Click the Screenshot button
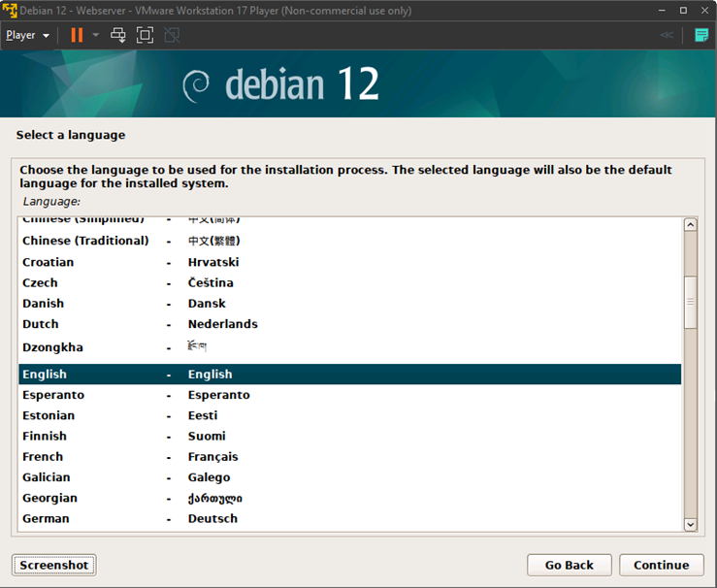This screenshot has height=588, width=717. point(54,566)
